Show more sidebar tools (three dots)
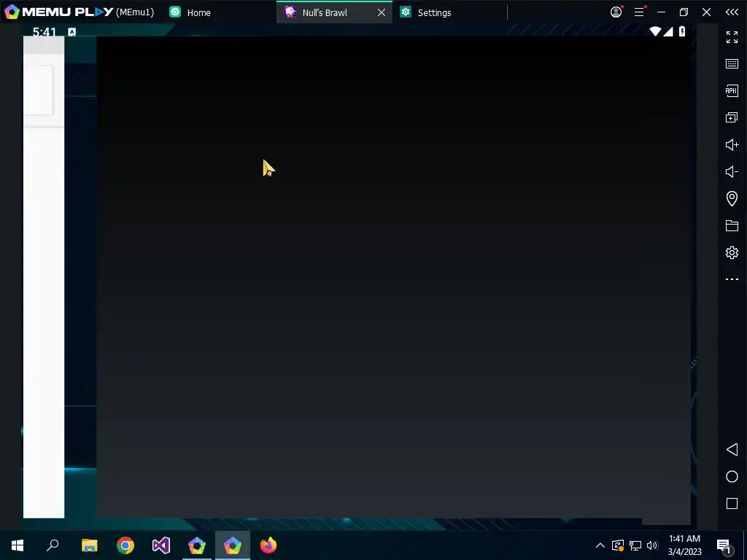This screenshot has height=560, width=747. [732, 279]
